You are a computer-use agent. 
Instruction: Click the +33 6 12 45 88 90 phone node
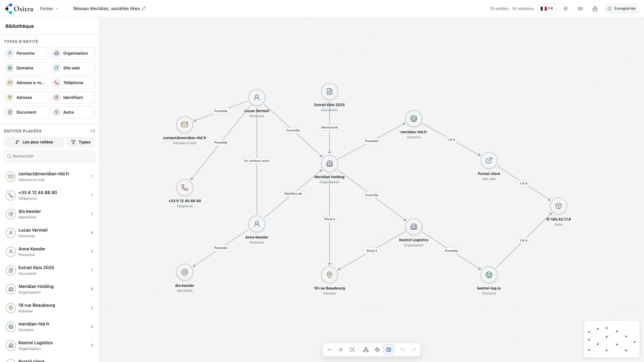[x=184, y=188]
